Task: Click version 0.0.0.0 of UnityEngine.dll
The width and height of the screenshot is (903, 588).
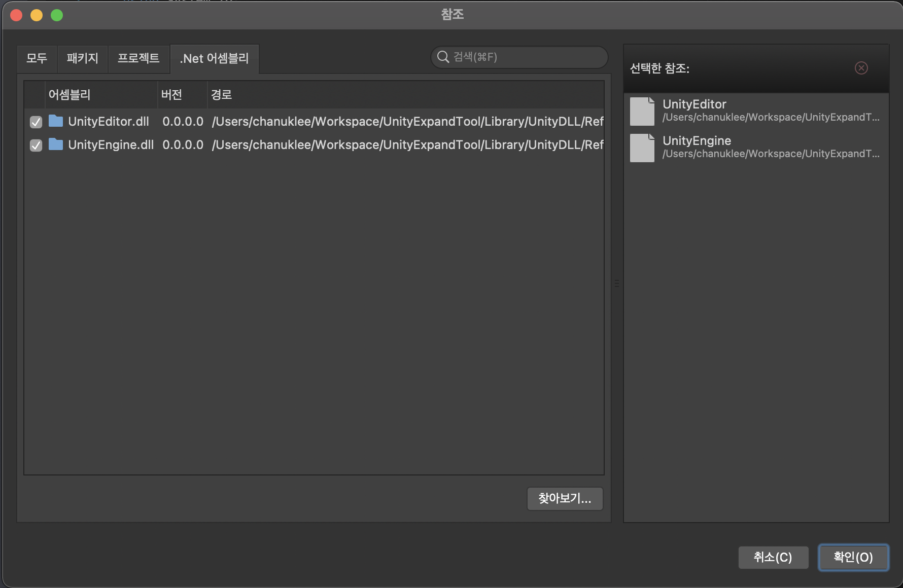Action: pos(183,145)
